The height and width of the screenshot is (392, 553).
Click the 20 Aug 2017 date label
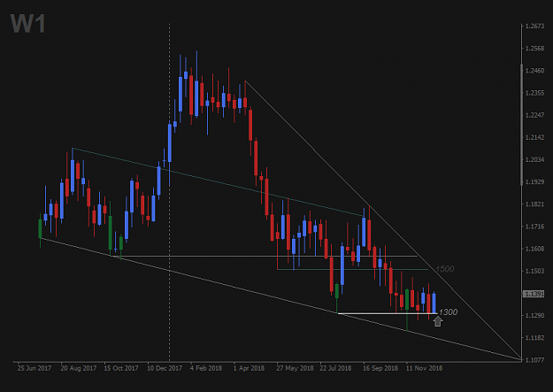[78, 368]
